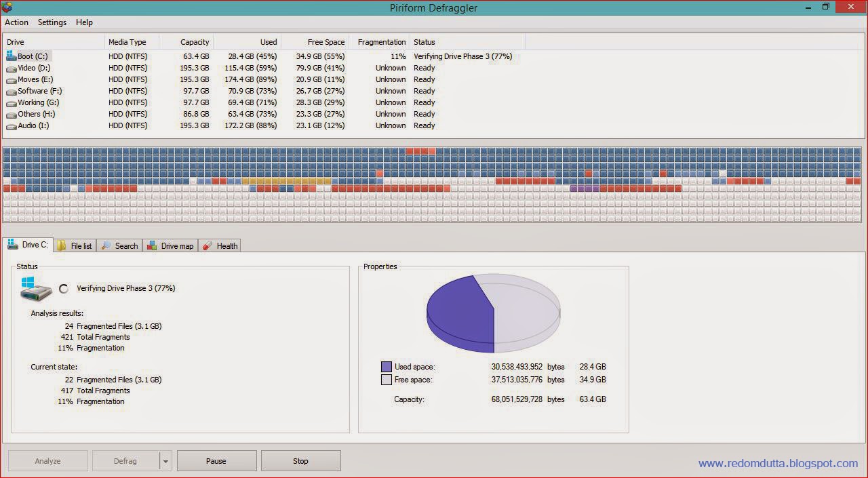Screen dimensions: 868x478
Task: Click the purple Used space color swatch
Action: point(387,367)
